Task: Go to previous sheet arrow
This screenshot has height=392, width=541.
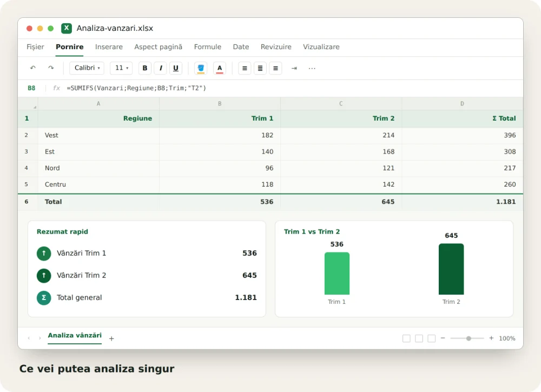Action: pos(29,338)
